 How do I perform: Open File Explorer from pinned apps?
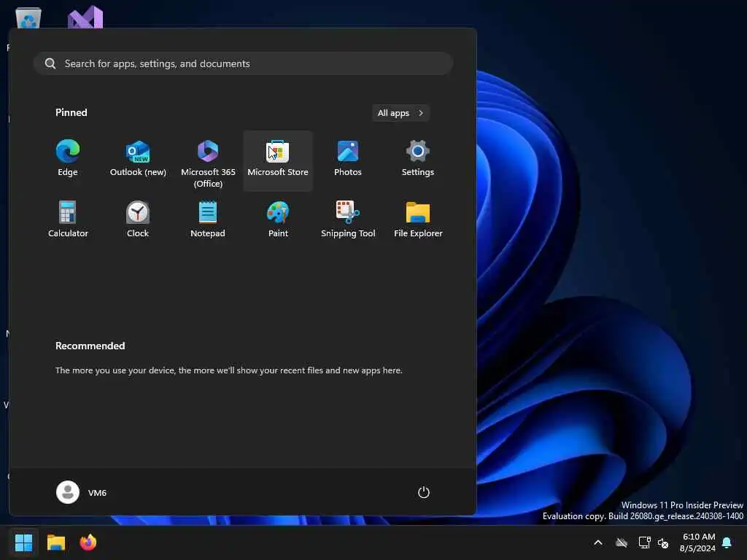[418, 220]
